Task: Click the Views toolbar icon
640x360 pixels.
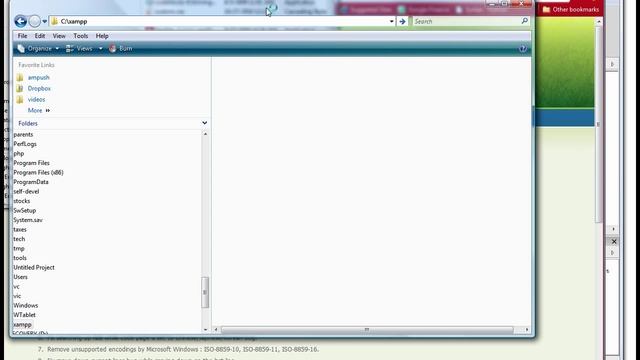Action: 70,49
